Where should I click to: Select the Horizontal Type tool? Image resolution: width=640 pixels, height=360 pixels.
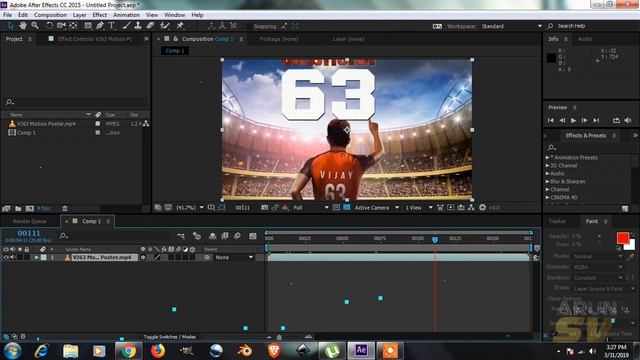tap(111, 26)
